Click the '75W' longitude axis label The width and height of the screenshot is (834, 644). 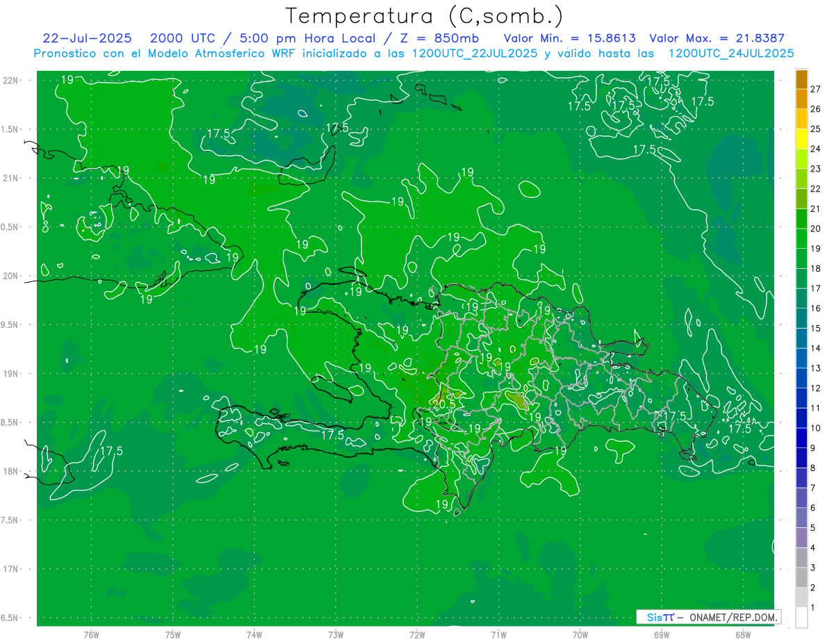[x=172, y=634]
